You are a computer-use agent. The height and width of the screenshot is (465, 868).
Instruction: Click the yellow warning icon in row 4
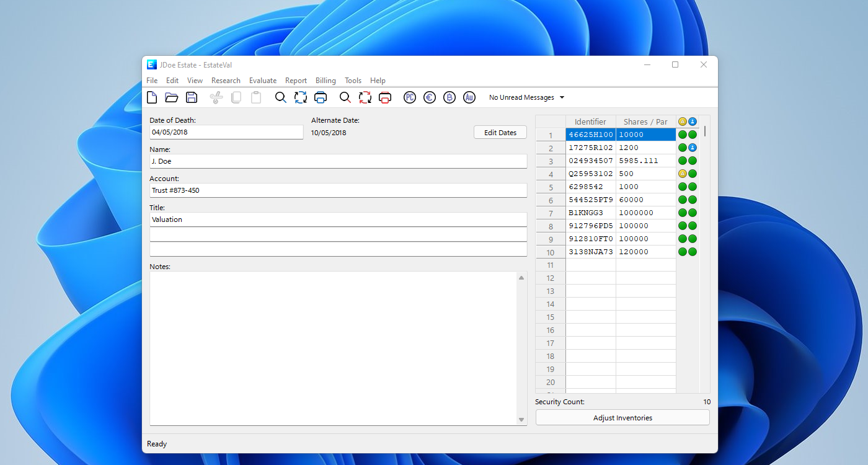pos(682,174)
